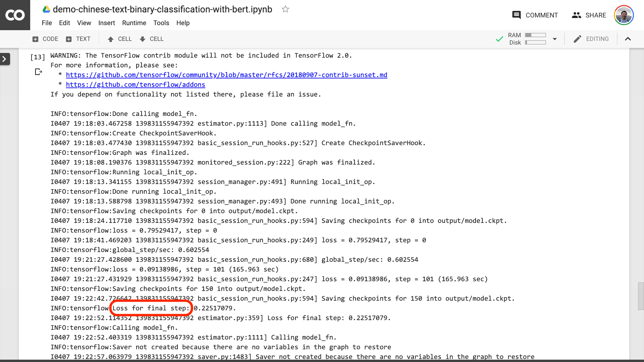Click the share people icon
The width and height of the screenshot is (644, 362).
576,15
